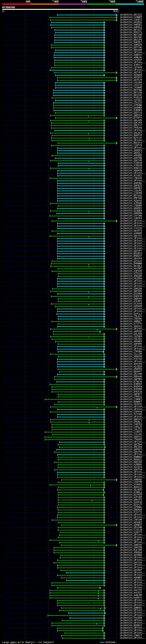Open the UniRef100_Q6DDC9 entry

click(131, 151)
